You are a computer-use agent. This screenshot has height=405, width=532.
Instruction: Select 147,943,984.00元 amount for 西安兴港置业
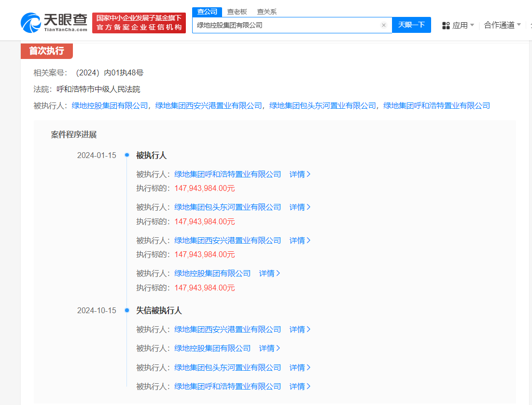pyautogui.click(x=205, y=255)
